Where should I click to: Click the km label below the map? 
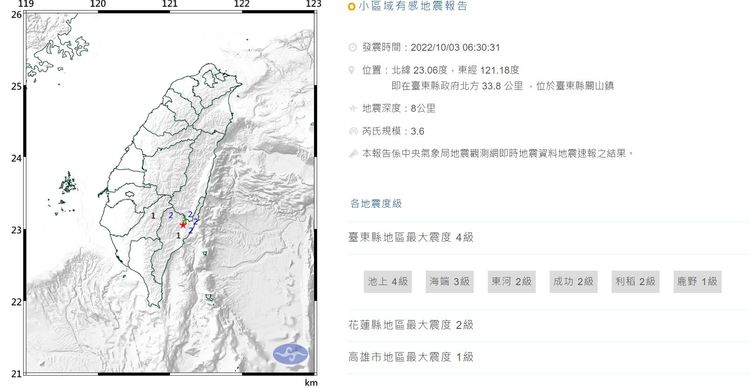(311, 383)
